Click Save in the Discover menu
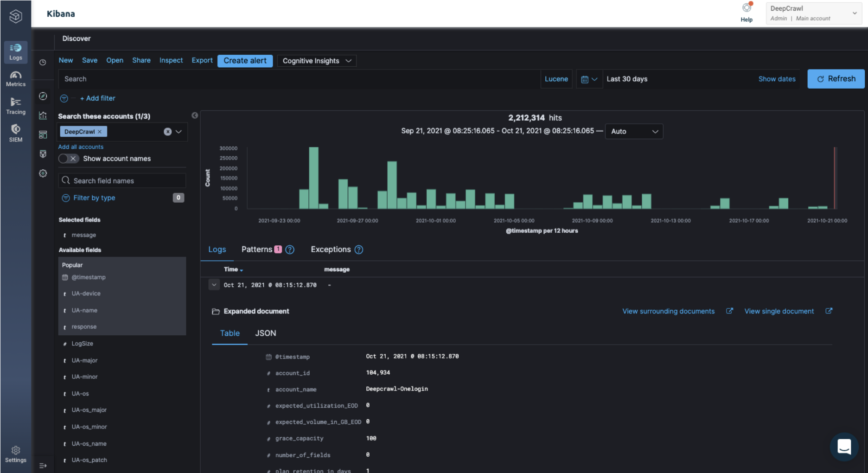 coord(89,60)
